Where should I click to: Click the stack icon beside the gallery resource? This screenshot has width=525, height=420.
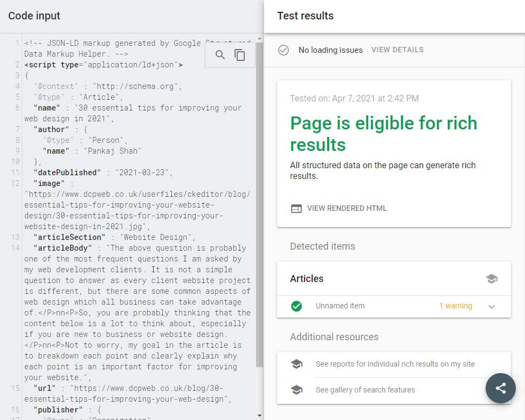click(x=296, y=388)
